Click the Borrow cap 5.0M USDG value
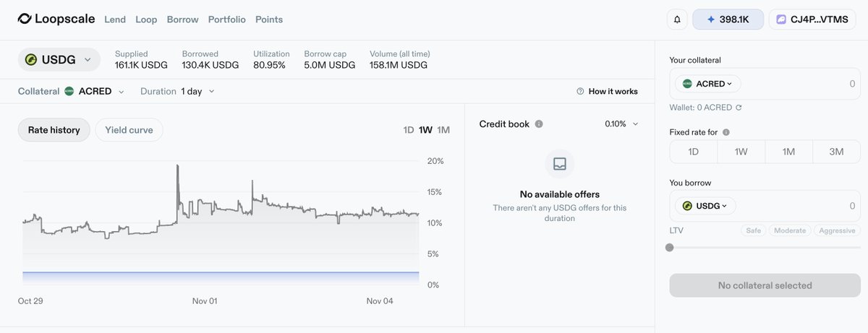The width and height of the screenshot is (868, 333). 330,65
